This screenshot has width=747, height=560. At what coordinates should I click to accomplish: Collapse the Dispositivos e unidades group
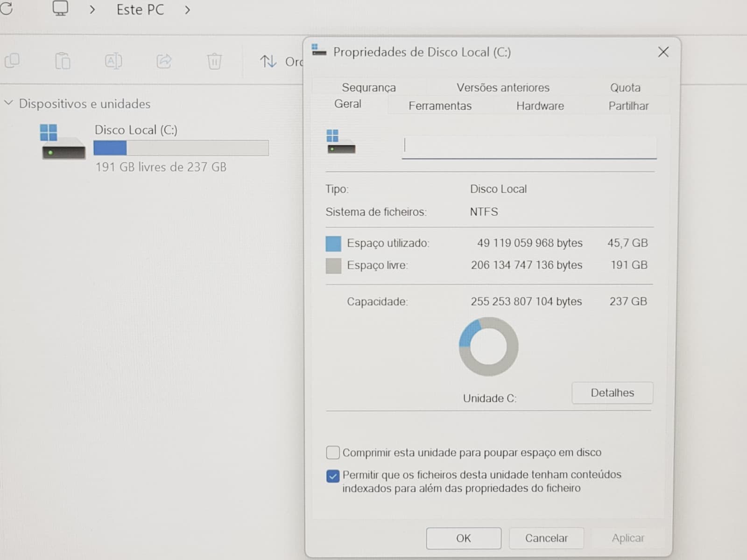point(8,103)
